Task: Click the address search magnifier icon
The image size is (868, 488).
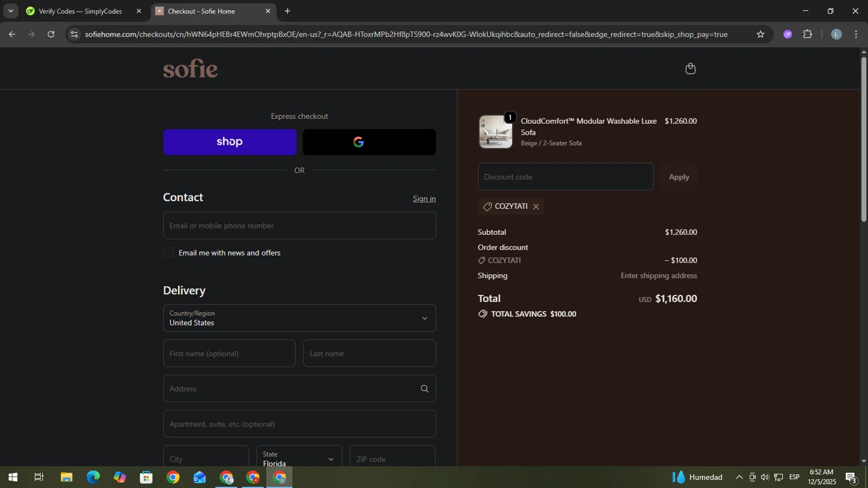Action: tap(424, 389)
